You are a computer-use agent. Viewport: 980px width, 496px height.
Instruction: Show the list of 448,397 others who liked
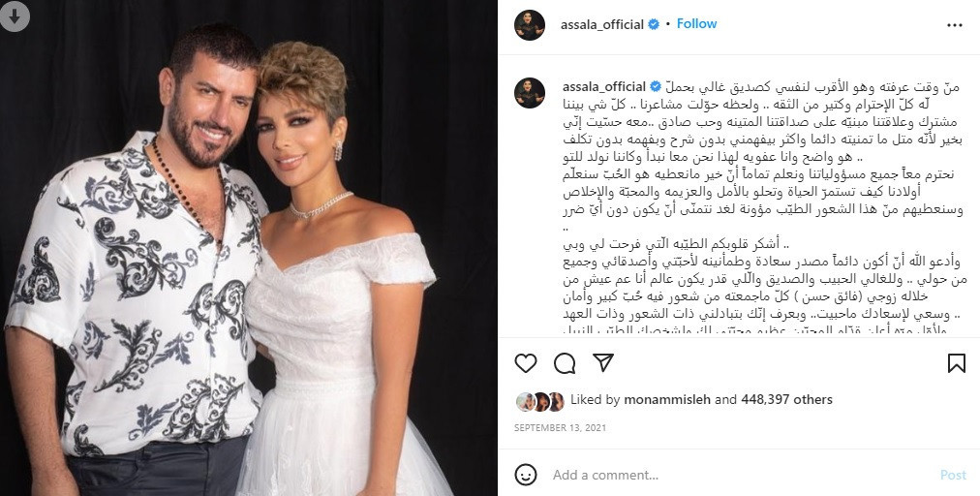coord(787,399)
